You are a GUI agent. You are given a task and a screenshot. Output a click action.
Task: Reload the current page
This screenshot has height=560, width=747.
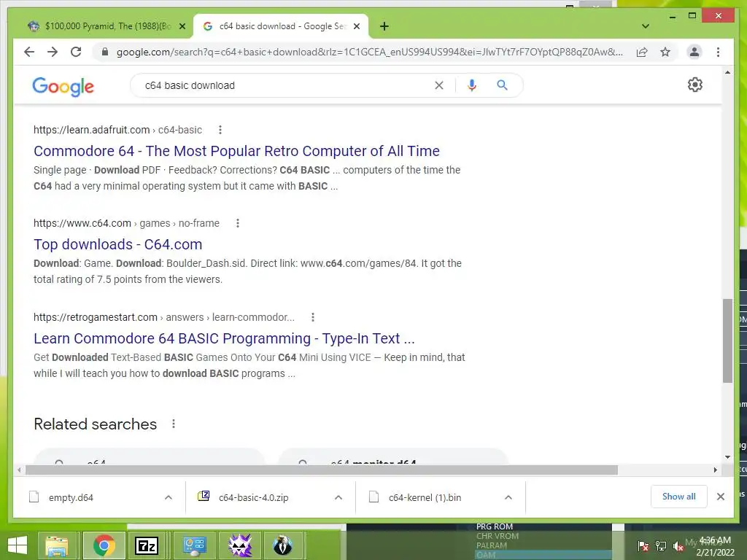point(76,52)
